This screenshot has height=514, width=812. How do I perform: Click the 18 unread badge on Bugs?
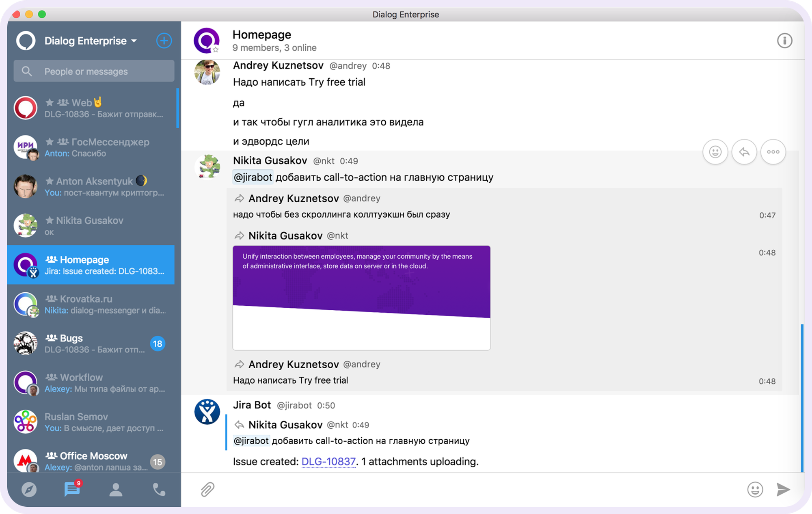[158, 344]
